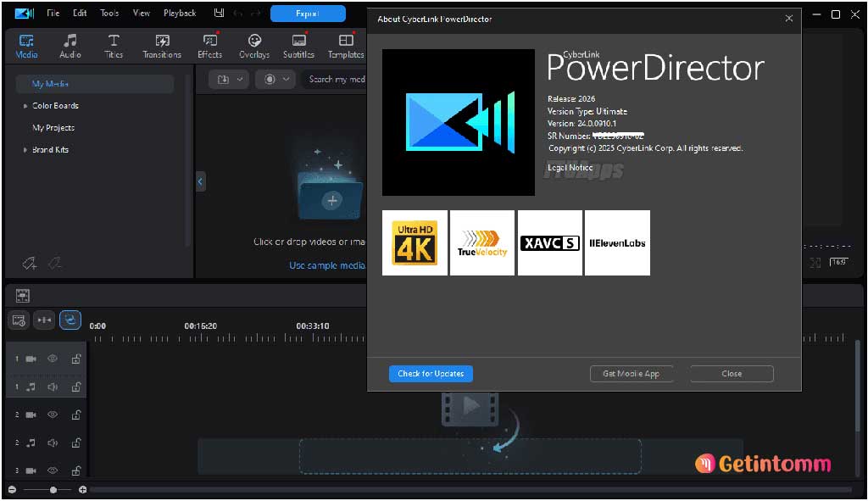Open the Audio room tab

(70, 47)
